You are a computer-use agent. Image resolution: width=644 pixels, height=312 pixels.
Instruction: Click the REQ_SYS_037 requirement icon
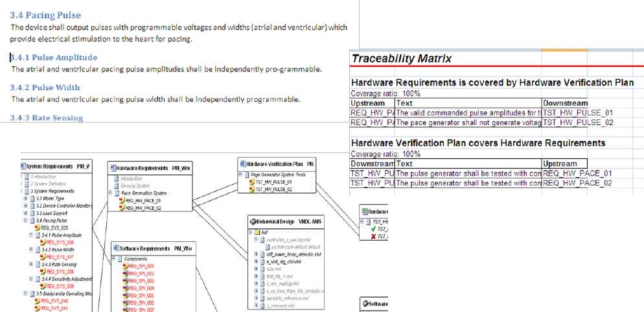[x=43, y=257]
